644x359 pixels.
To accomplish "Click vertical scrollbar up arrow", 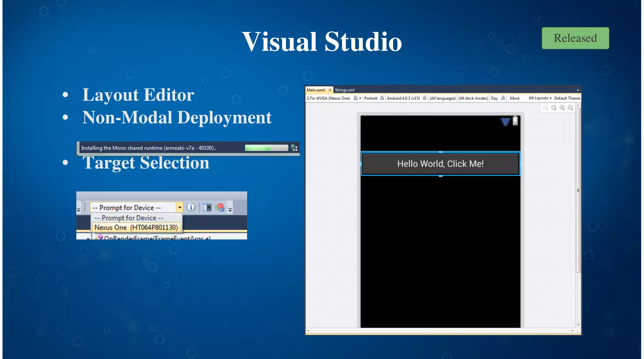I will [578, 105].
